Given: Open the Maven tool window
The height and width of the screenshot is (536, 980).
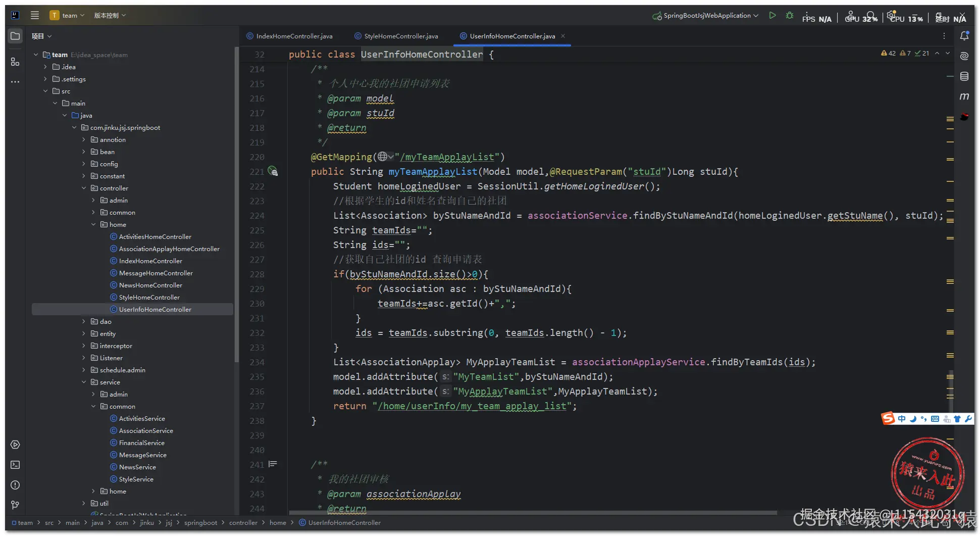Looking at the screenshot, I should point(964,96).
